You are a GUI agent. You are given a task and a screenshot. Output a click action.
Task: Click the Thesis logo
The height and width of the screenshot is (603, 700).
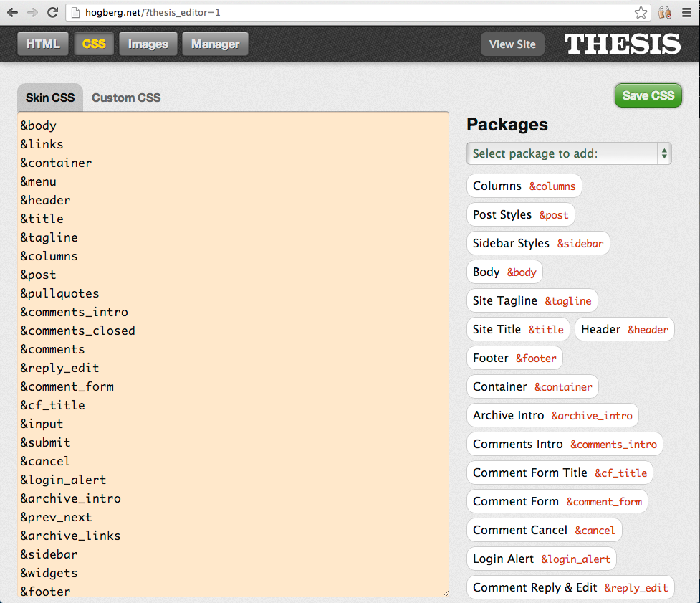[x=623, y=44]
